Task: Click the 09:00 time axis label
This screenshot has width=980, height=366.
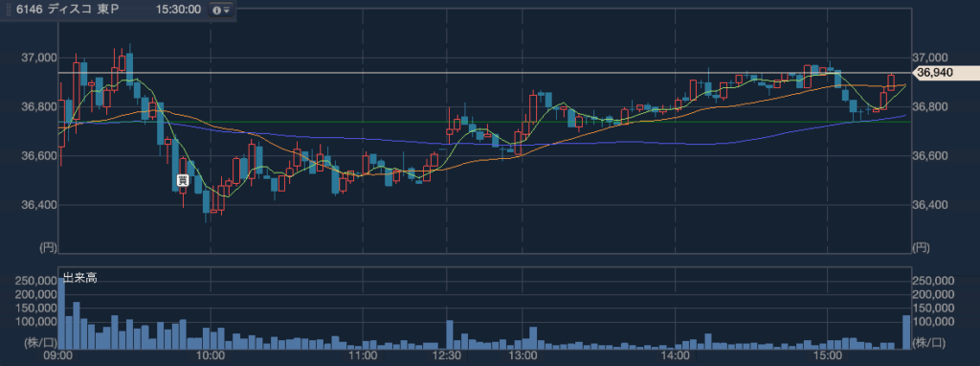Action: [x=57, y=356]
